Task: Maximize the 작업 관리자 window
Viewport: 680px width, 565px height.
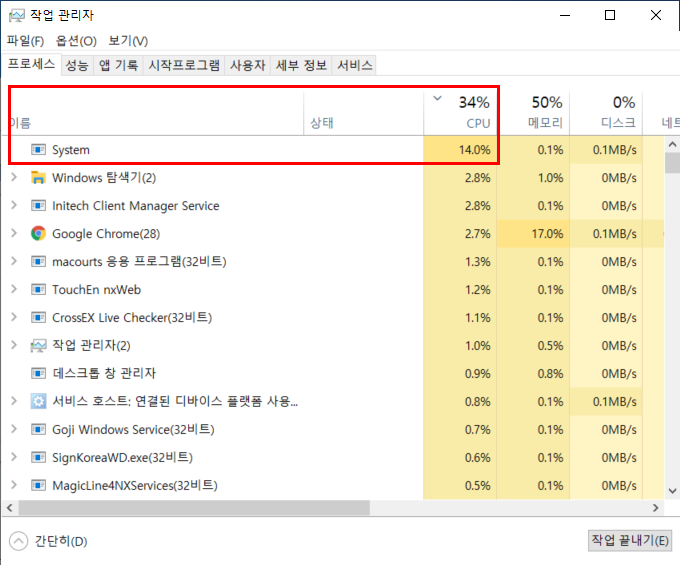Action: 610,15
